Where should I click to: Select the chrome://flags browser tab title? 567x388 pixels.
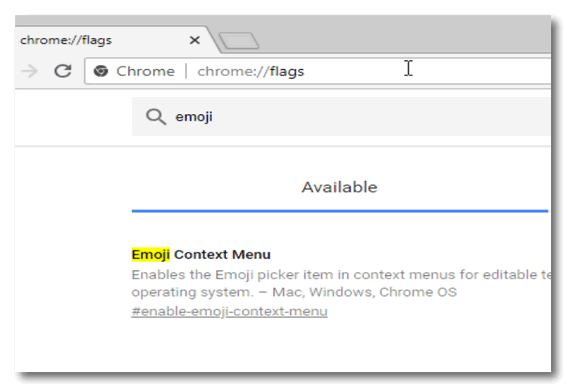point(65,40)
